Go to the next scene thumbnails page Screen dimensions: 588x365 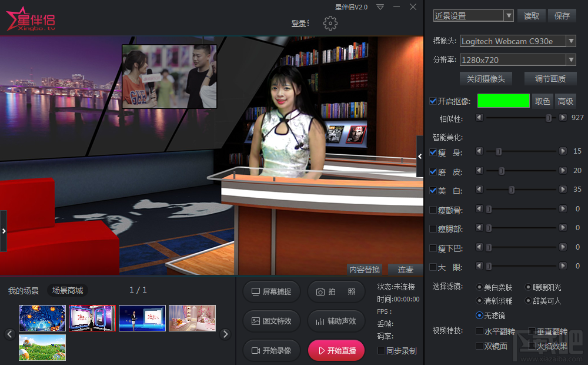coord(225,334)
